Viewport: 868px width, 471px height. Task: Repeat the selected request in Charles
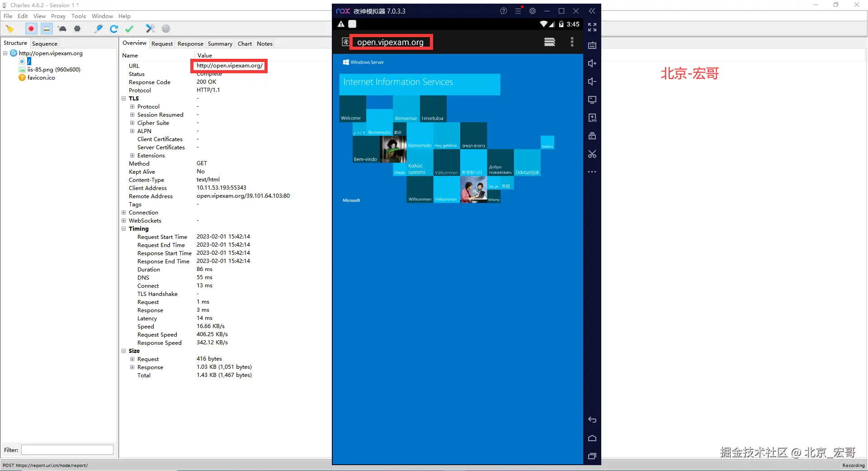(114, 29)
